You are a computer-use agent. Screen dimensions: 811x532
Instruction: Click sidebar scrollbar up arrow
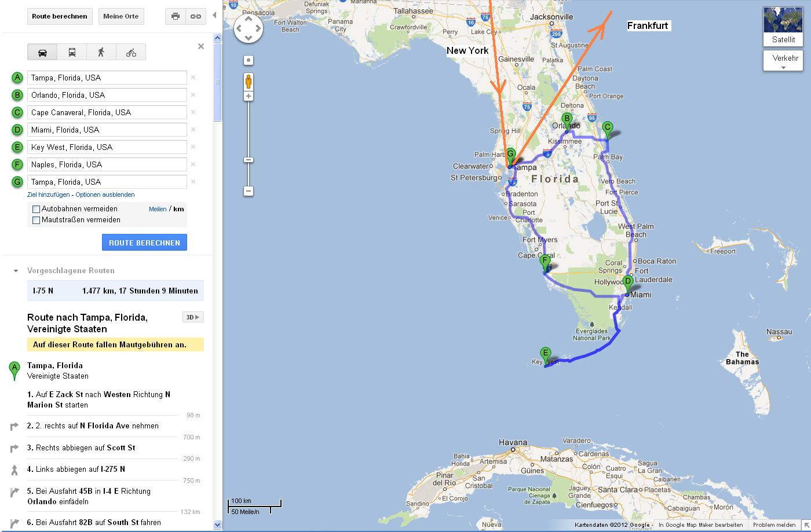click(x=218, y=39)
